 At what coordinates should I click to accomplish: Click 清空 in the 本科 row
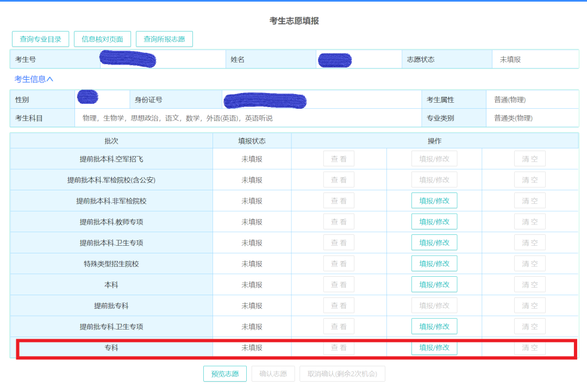pos(530,284)
